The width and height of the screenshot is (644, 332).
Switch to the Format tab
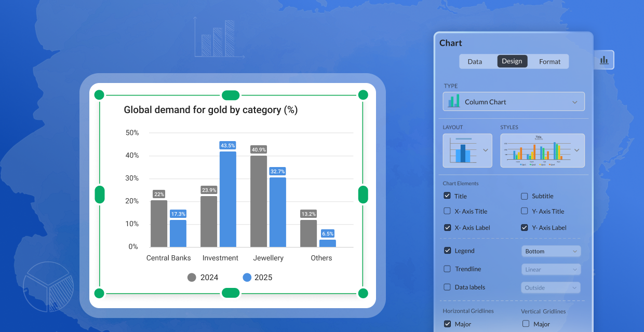pos(549,61)
